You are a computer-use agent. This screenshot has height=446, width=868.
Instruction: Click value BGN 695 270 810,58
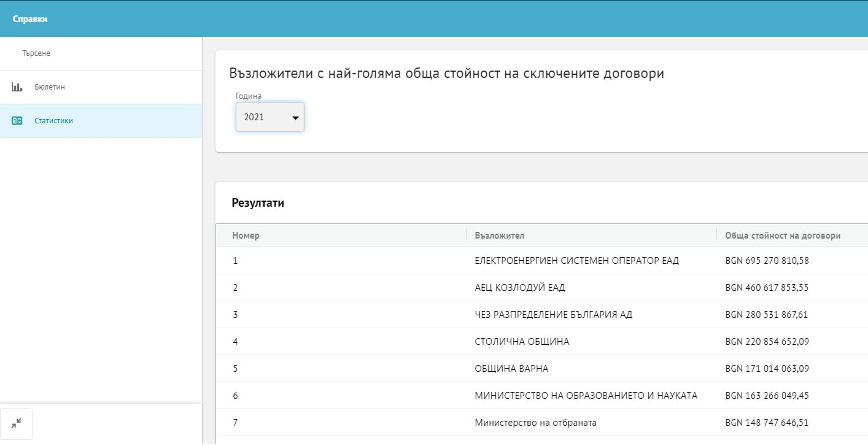click(767, 261)
